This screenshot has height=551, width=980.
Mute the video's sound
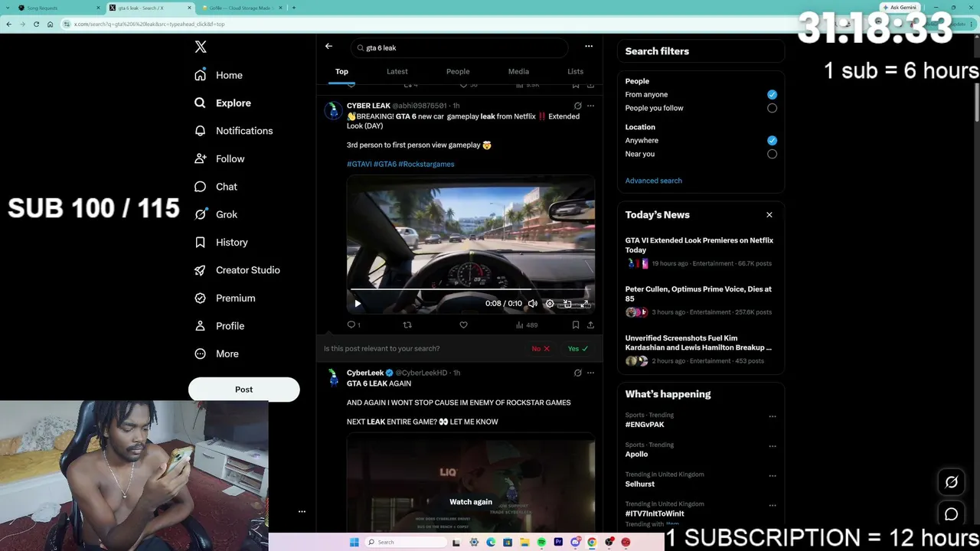(x=532, y=304)
